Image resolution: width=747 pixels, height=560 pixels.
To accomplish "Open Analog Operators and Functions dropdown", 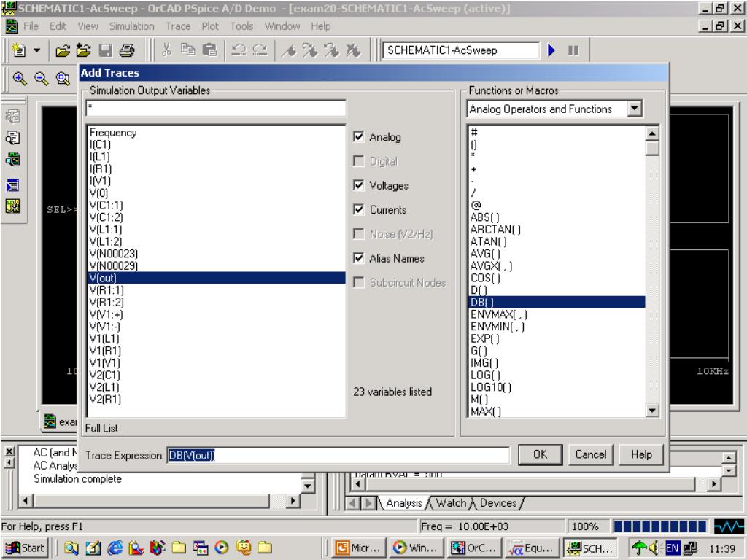I will [633, 109].
